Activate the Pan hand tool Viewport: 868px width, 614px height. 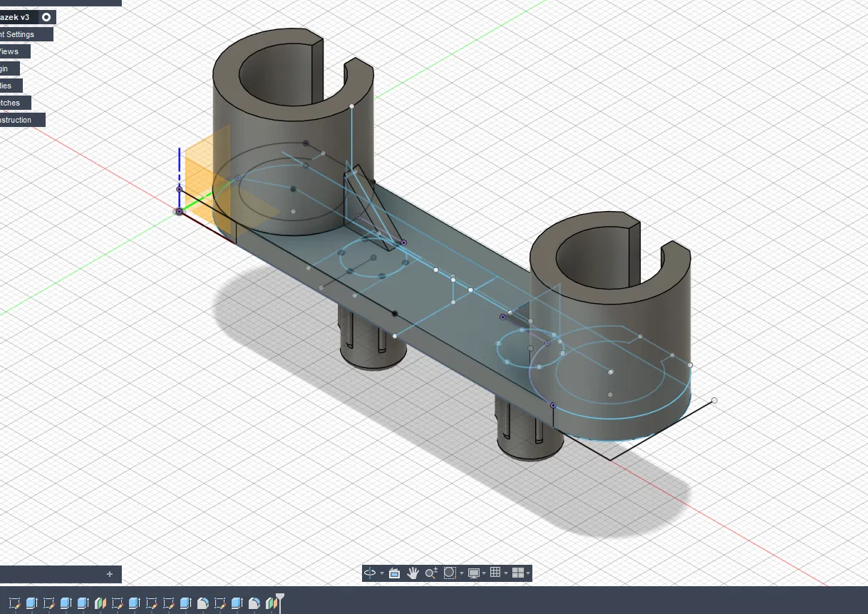[x=413, y=573]
